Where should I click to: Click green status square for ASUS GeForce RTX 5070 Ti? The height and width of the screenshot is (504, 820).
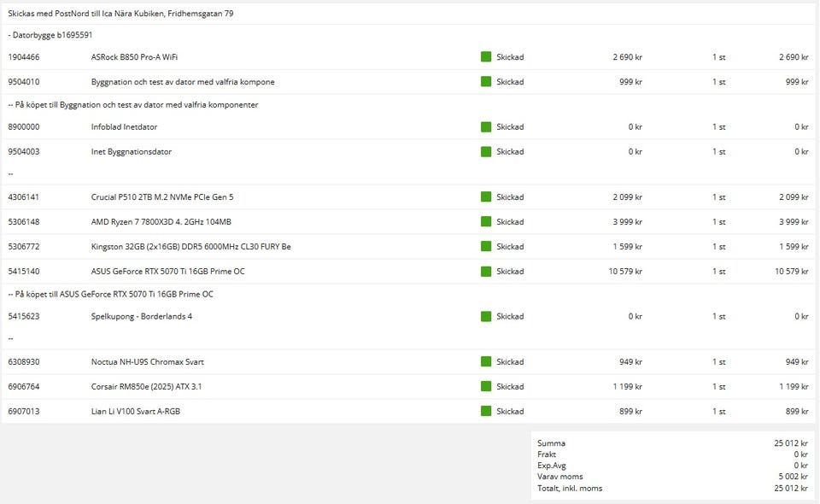click(486, 272)
